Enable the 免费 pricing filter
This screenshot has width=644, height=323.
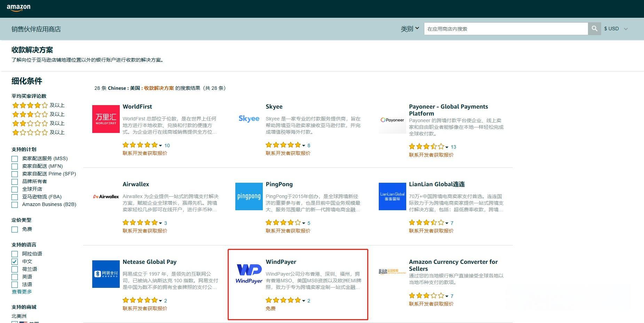15,229
